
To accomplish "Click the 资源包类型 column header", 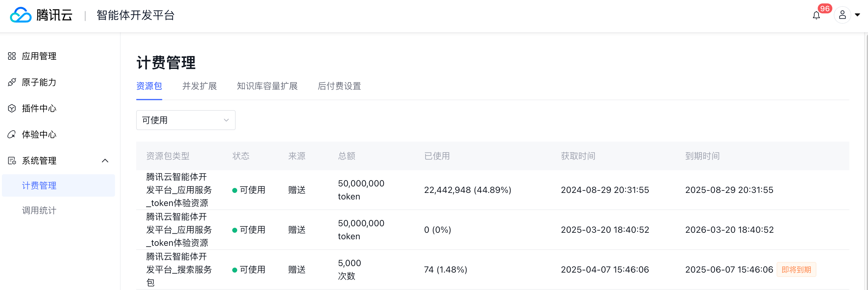I will [x=168, y=156].
